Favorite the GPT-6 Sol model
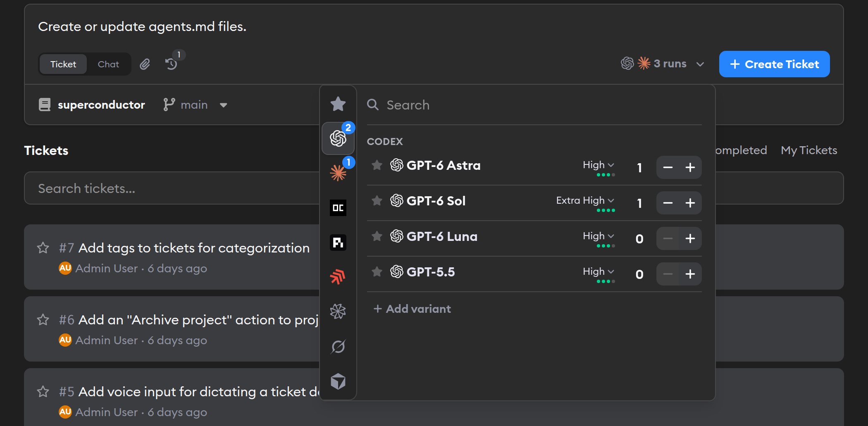868x426 pixels. point(377,201)
